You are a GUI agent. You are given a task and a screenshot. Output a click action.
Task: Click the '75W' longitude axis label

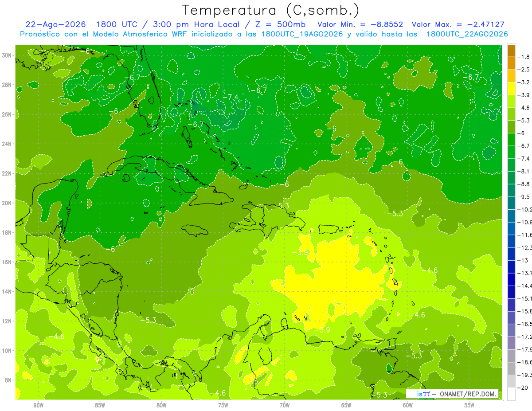[x=223, y=405]
